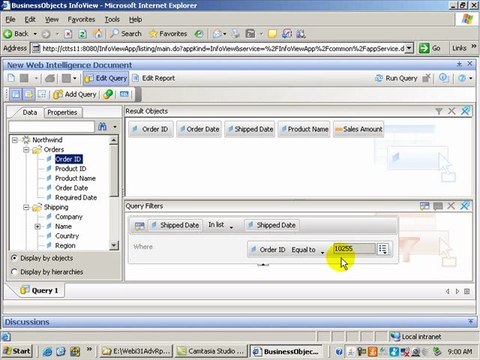This screenshot has width=480, height=360.
Task: Switch to the Data tab
Action: [x=30, y=112]
